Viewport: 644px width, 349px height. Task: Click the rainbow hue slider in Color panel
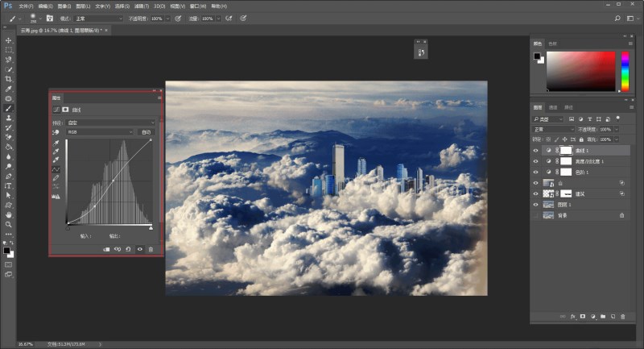(x=624, y=72)
